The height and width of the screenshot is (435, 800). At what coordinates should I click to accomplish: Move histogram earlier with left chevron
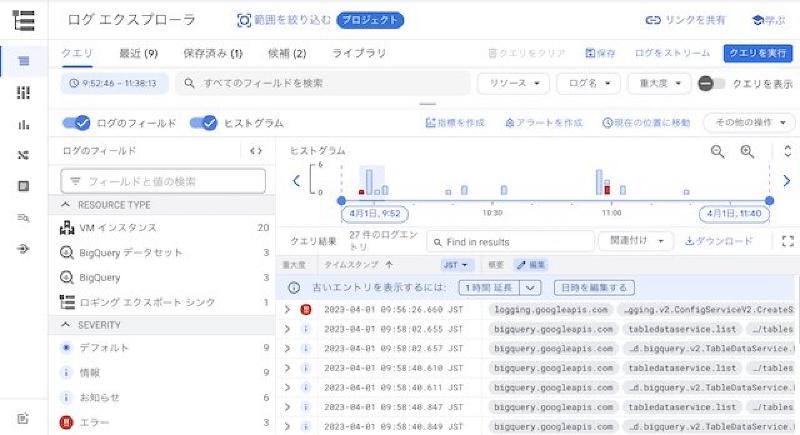296,181
